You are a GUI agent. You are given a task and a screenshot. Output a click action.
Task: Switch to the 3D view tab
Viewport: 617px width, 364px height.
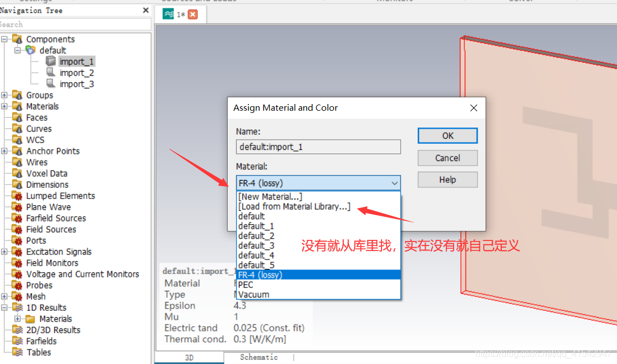click(x=189, y=357)
